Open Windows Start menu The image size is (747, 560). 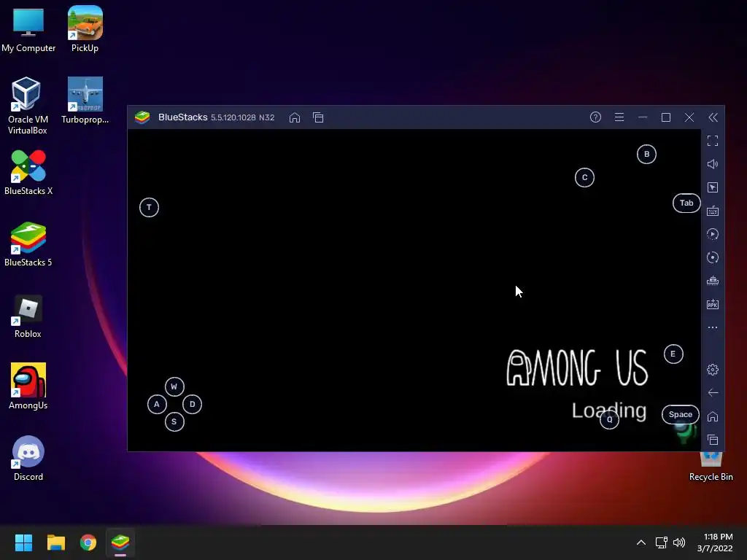tap(23, 542)
